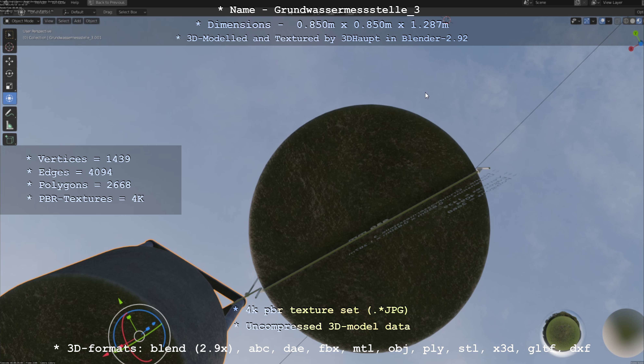The width and height of the screenshot is (644, 364).
Task: Expand object types visibility dropdown
Action: [x=576, y=21]
